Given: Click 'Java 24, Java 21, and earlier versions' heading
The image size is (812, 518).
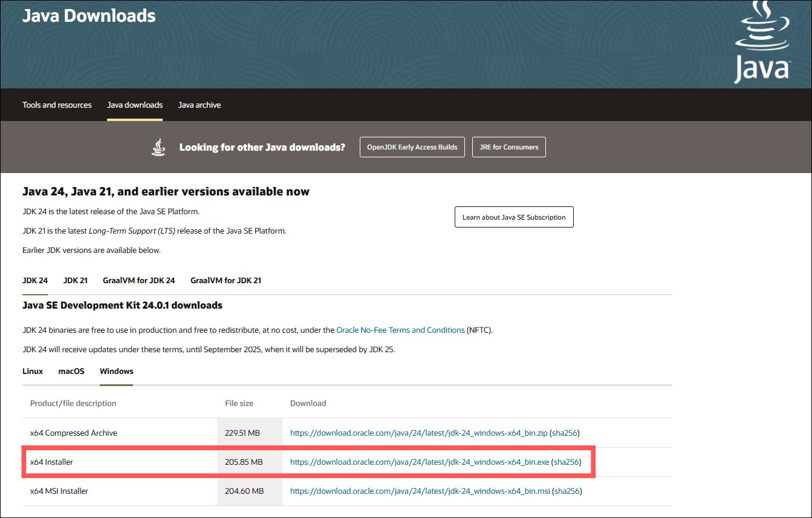Looking at the screenshot, I should [x=166, y=192].
